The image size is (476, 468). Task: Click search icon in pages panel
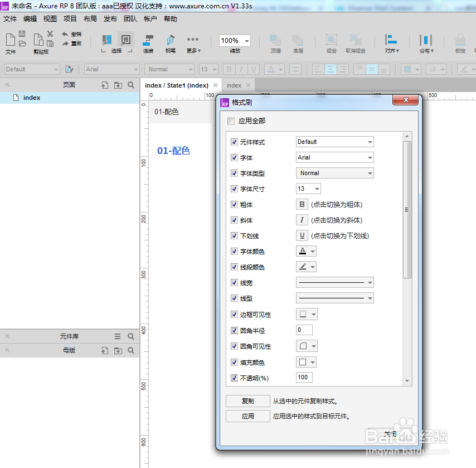(131, 85)
